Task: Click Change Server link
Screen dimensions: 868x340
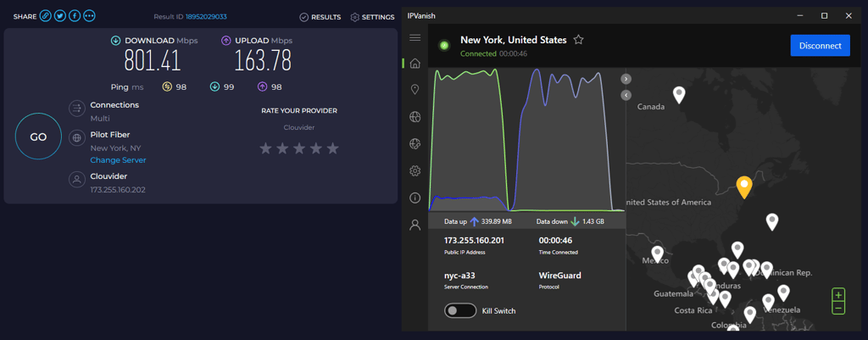Action: [118, 160]
